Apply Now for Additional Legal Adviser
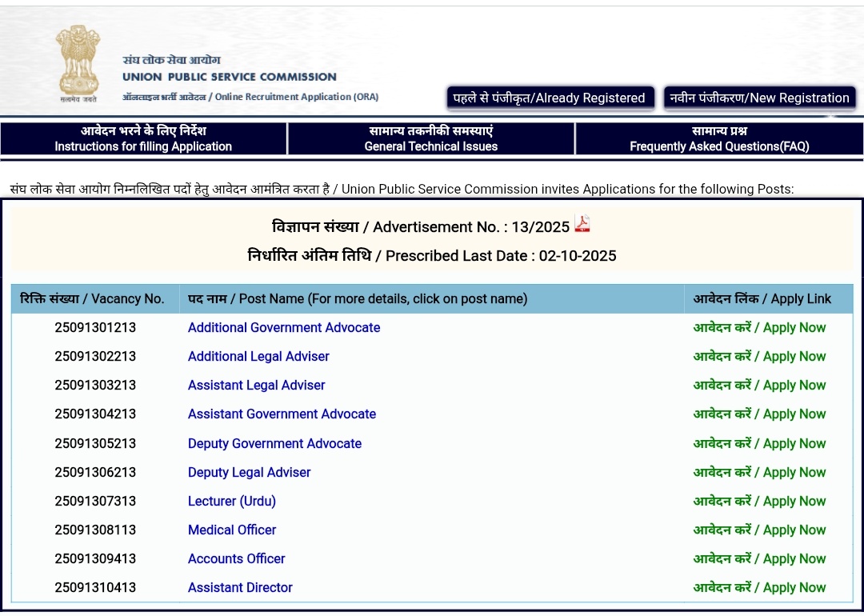This screenshot has width=864, height=616. point(759,357)
